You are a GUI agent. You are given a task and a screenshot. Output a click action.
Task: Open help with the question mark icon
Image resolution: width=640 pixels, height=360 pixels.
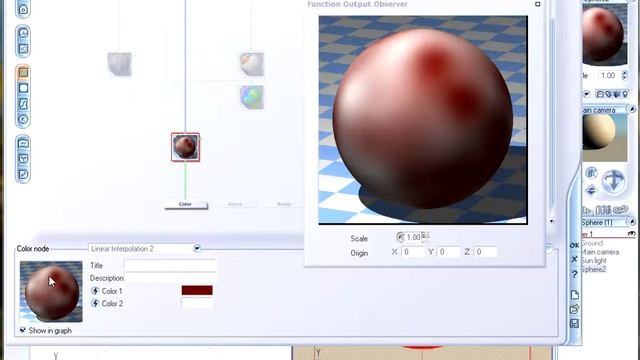click(x=574, y=274)
